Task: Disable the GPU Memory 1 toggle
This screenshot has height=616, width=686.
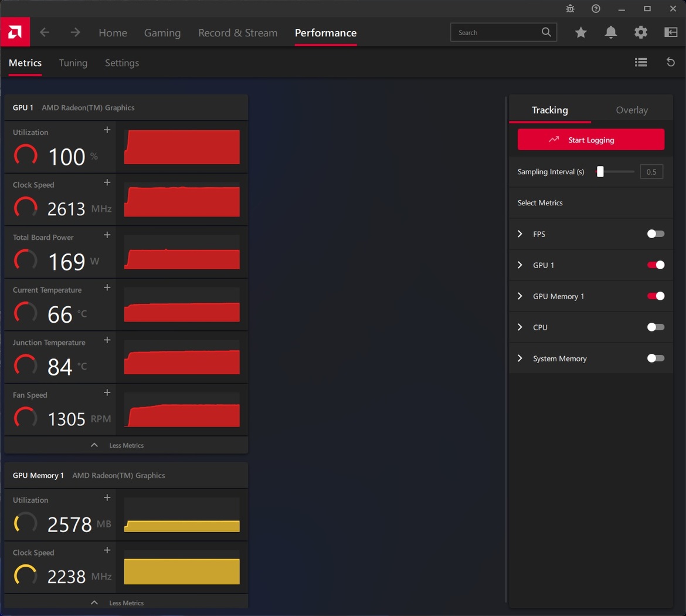Action: [656, 296]
